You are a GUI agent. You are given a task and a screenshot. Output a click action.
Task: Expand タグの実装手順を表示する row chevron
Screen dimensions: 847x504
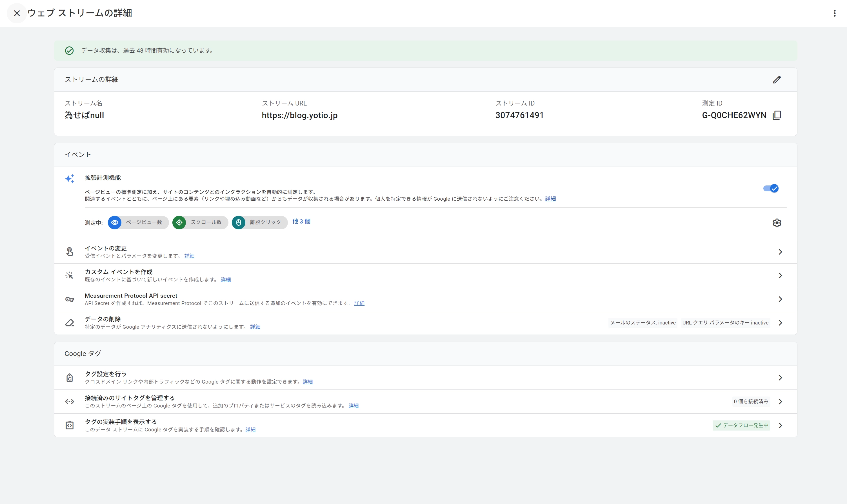tap(780, 425)
